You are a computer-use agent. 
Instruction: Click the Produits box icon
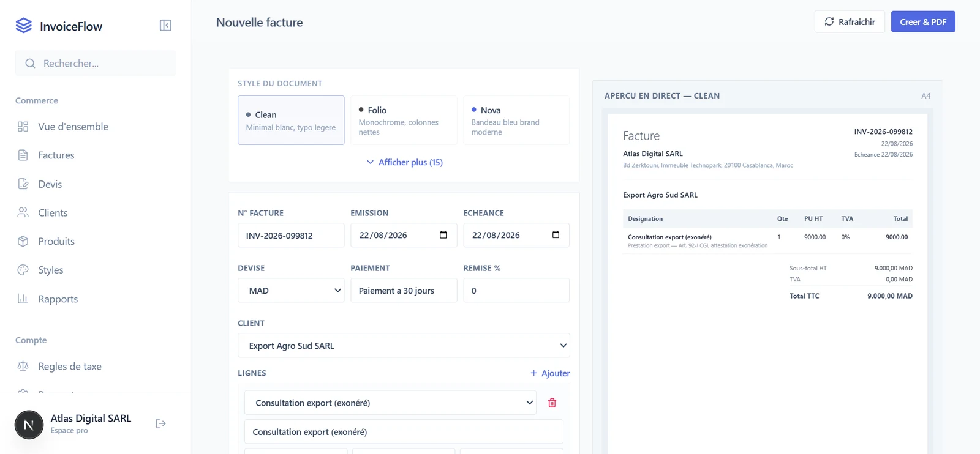coord(23,241)
